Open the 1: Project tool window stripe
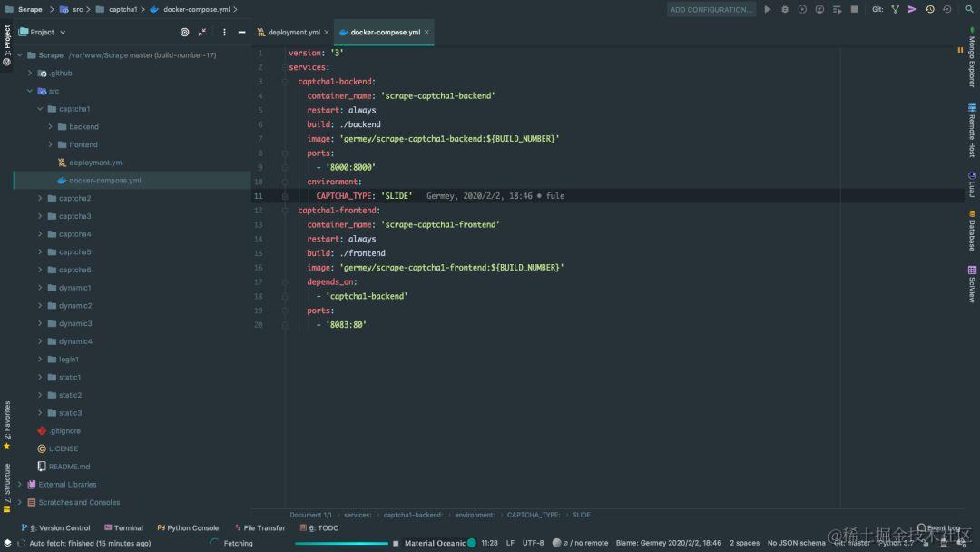Viewport: 980px width, 552px height. coord(7,45)
